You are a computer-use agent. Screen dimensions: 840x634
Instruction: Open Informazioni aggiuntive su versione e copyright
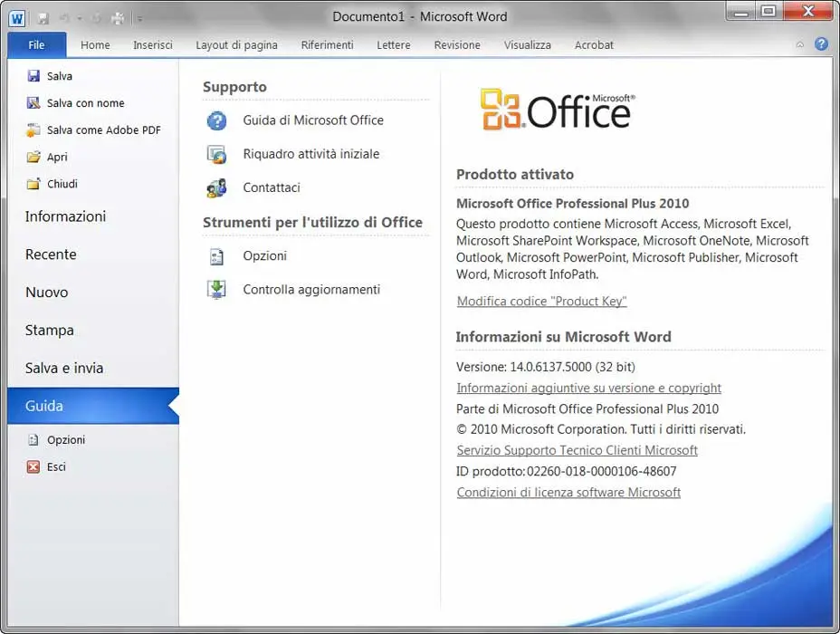pyautogui.click(x=588, y=388)
